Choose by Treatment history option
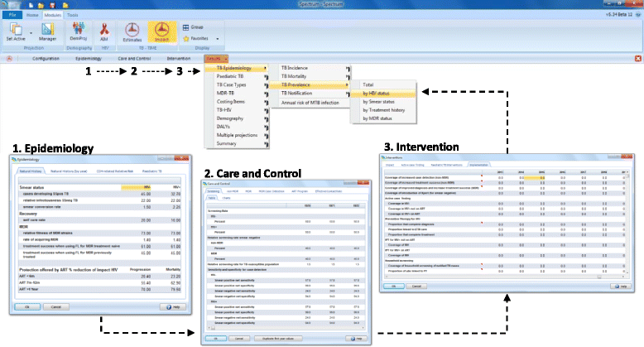The image size is (644, 347). pos(383,110)
